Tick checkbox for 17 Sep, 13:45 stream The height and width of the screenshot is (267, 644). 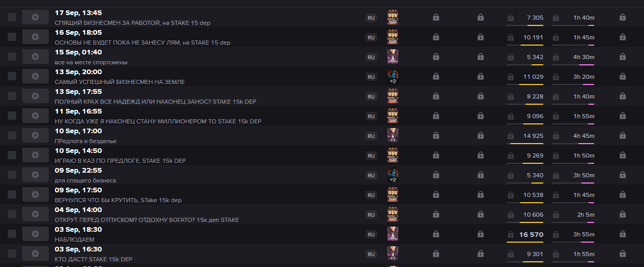point(12,17)
